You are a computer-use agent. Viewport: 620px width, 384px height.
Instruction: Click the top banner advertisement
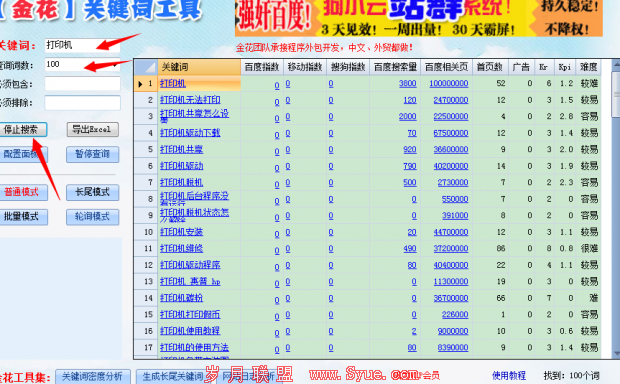point(419,18)
